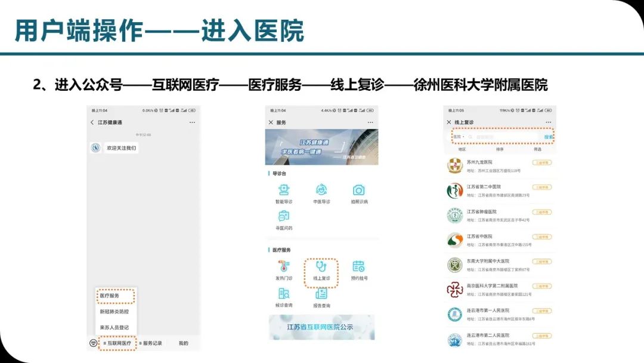Choose 来苏人员登记 menu entry
The image size is (644, 363).
(114, 327)
